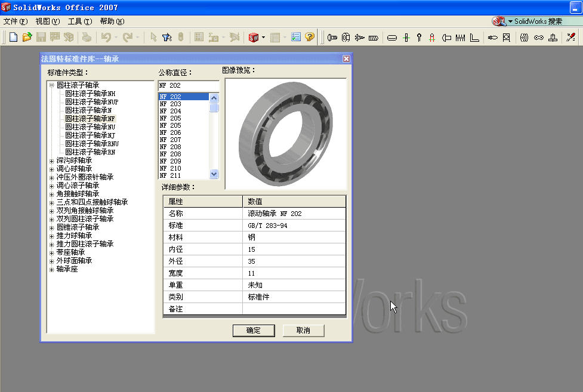Viewport: 583px width, 392px height.
Task: Select the rivet part icon
Action: (x=446, y=38)
